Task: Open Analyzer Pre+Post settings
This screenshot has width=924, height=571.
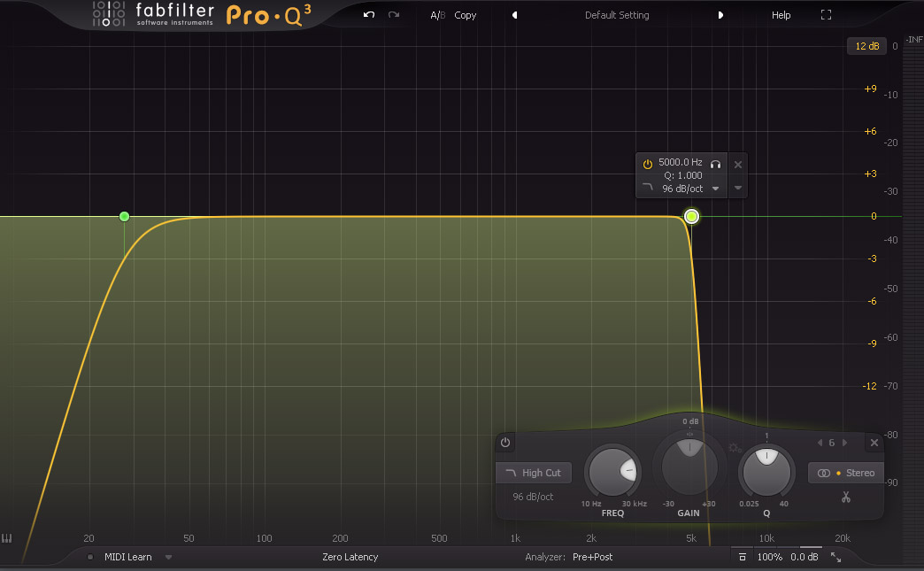Action: pyautogui.click(x=592, y=557)
